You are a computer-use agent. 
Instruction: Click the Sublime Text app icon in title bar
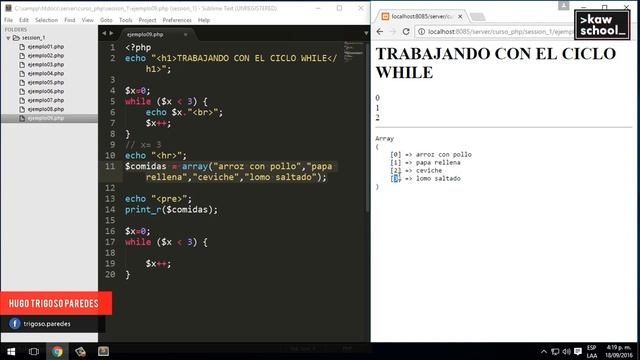click(8, 8)
